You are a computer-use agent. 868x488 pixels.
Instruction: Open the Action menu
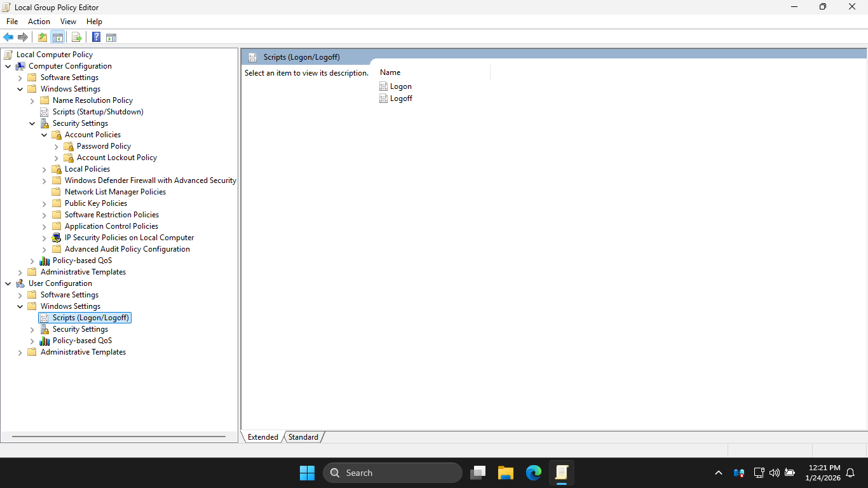(39, 22)
